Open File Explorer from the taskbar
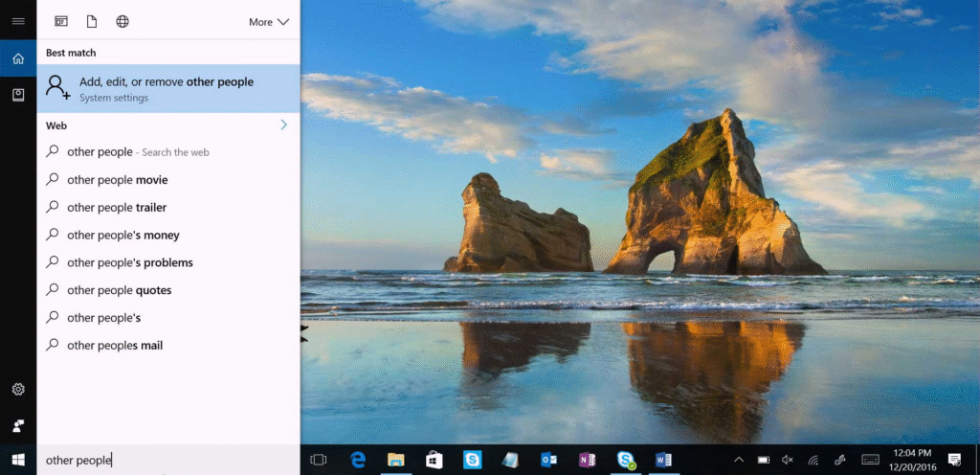The height and width of the screenshot is (475, 980). tap(395, 460)
